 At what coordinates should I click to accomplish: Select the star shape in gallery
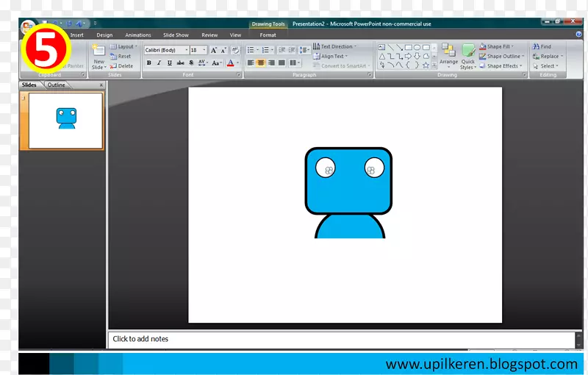(x=426, y=65)
